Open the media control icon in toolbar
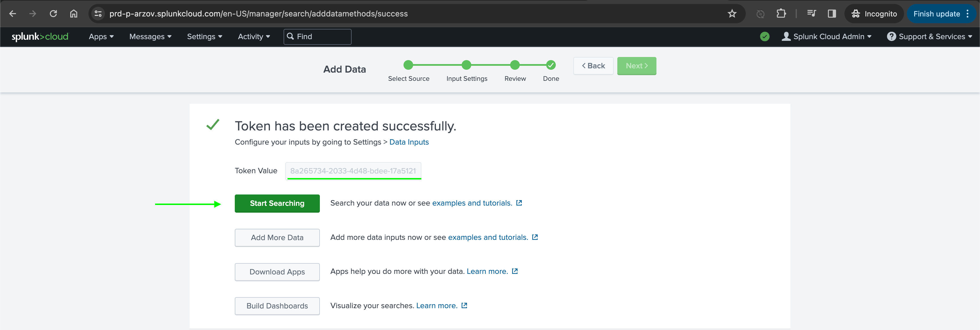 tap(812, 14)
